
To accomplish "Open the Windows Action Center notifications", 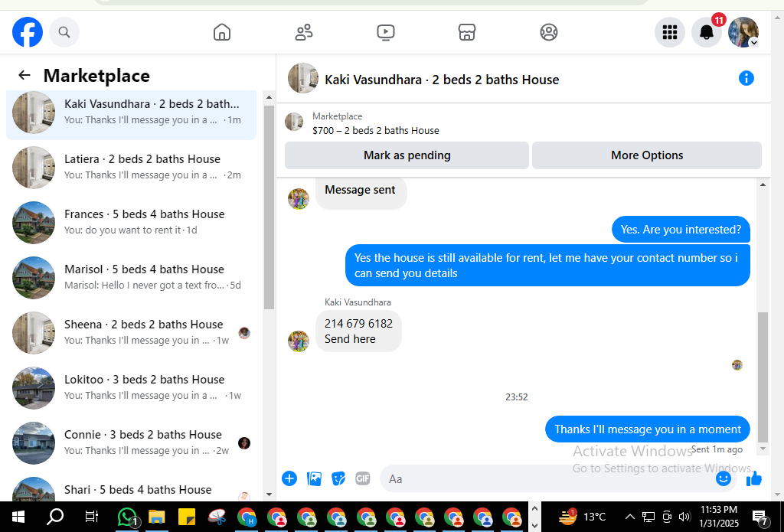I will (760, 517).
